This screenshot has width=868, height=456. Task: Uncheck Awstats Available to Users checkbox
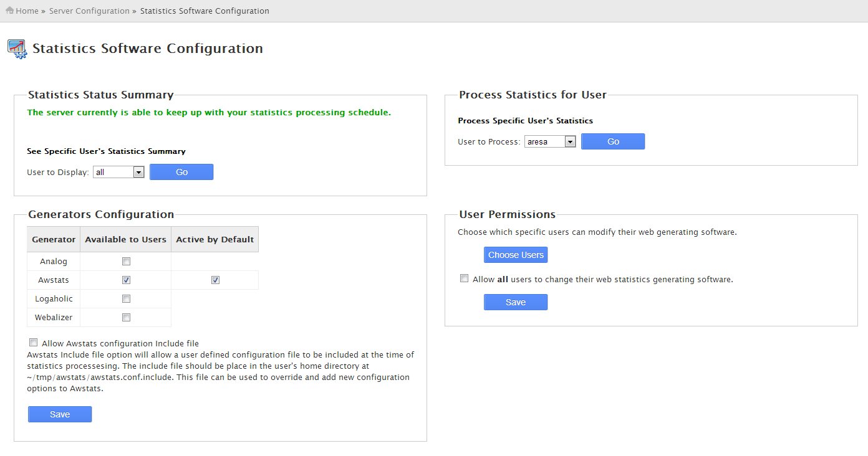126,280
